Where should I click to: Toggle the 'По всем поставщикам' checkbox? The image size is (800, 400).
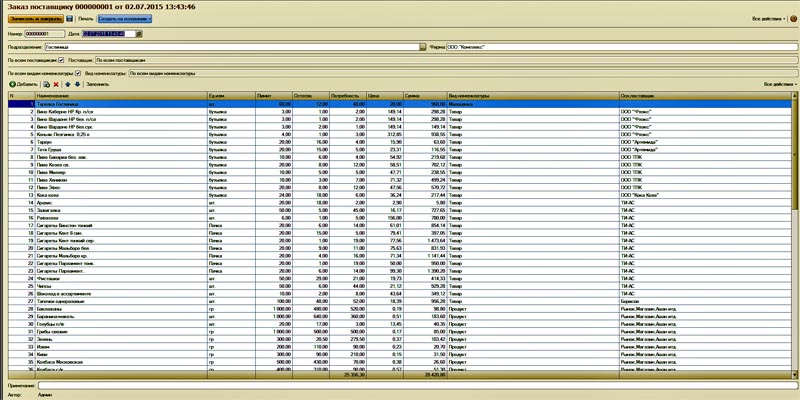[61, 59]
